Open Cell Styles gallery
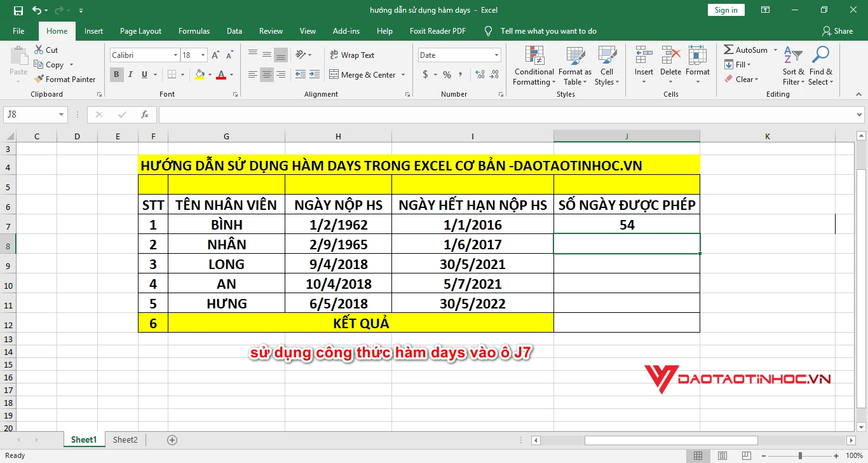Image resolution: width=868 pixels, height=463 pixels. point(607,66)
